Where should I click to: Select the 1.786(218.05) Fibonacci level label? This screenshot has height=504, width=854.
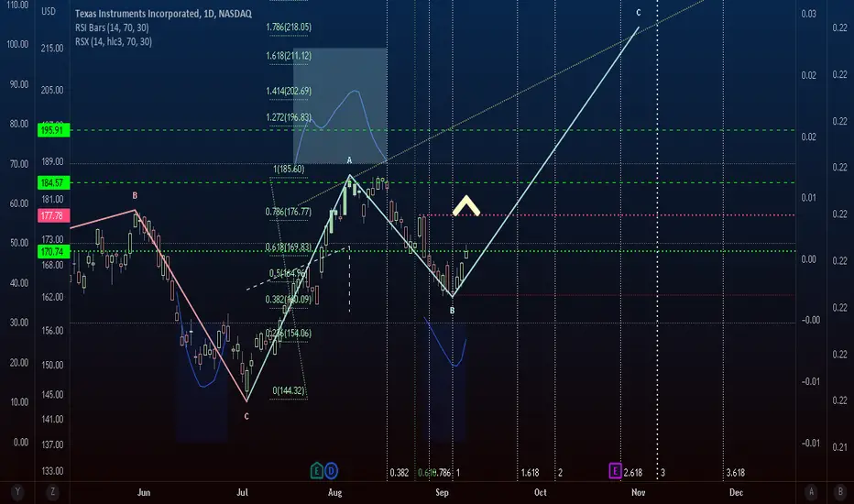[289, 27]
